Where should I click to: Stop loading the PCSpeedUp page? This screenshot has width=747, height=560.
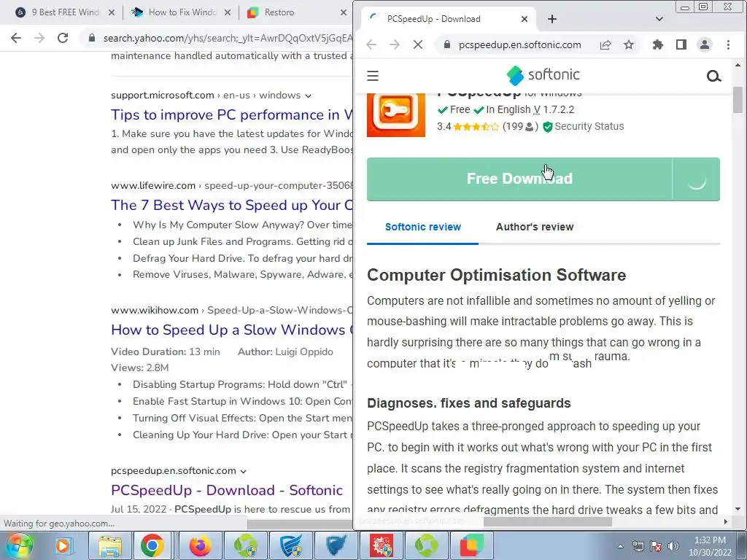point(418,44)
